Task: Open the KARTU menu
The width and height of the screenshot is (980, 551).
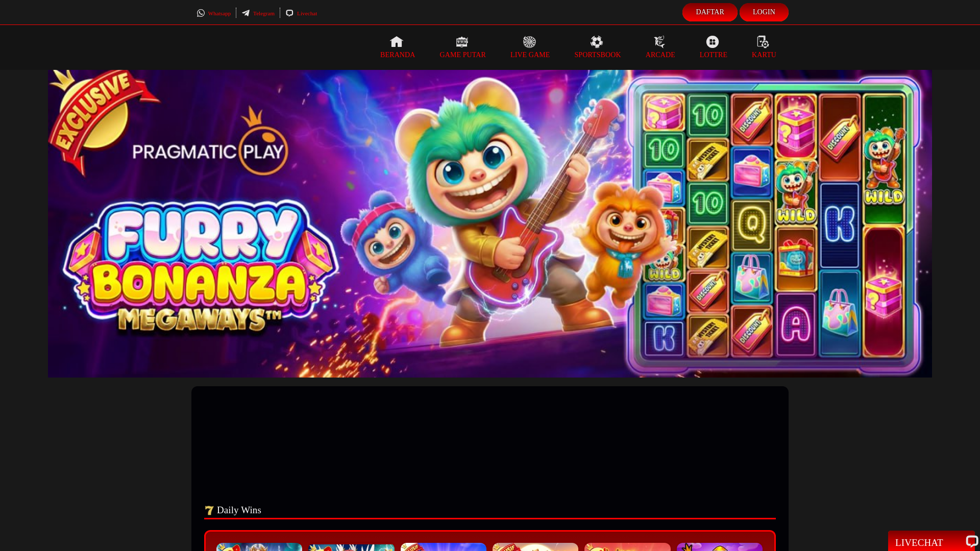Action: tap(764, 55)
